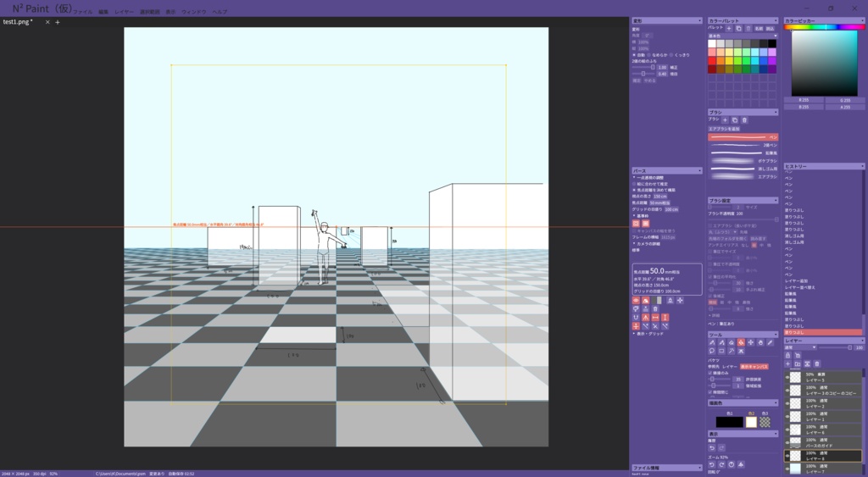Toggle the perspective eye visibility icon
The width and height of the screenshot is (868, 477).
[636, 301]
